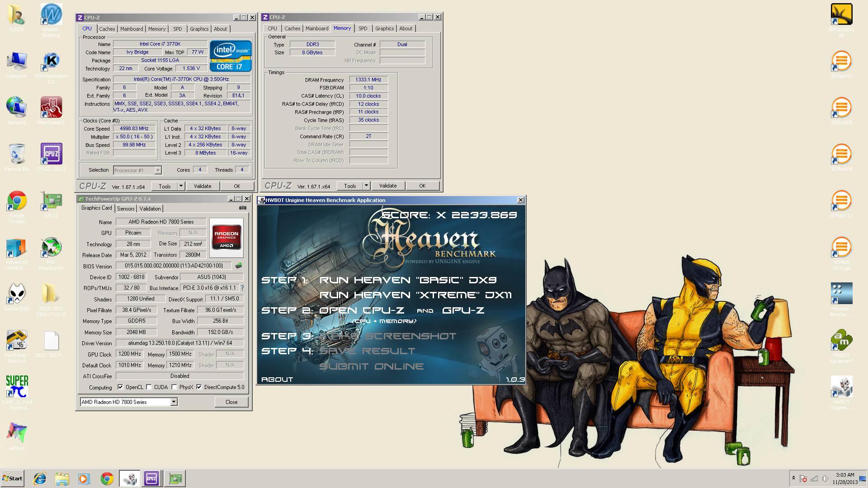Screen dimensions: 868x488
Task: Open 3DMark06 desktop icon
Action: click(x=841, y=157)
